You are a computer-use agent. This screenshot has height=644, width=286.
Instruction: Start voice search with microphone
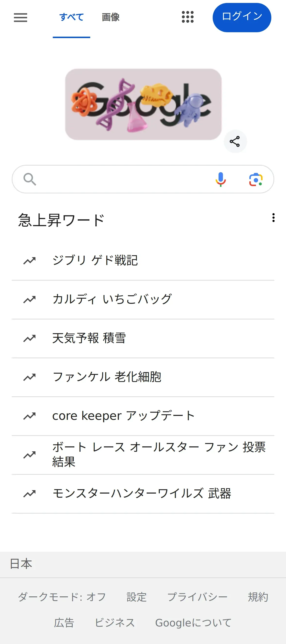[220, 179]
